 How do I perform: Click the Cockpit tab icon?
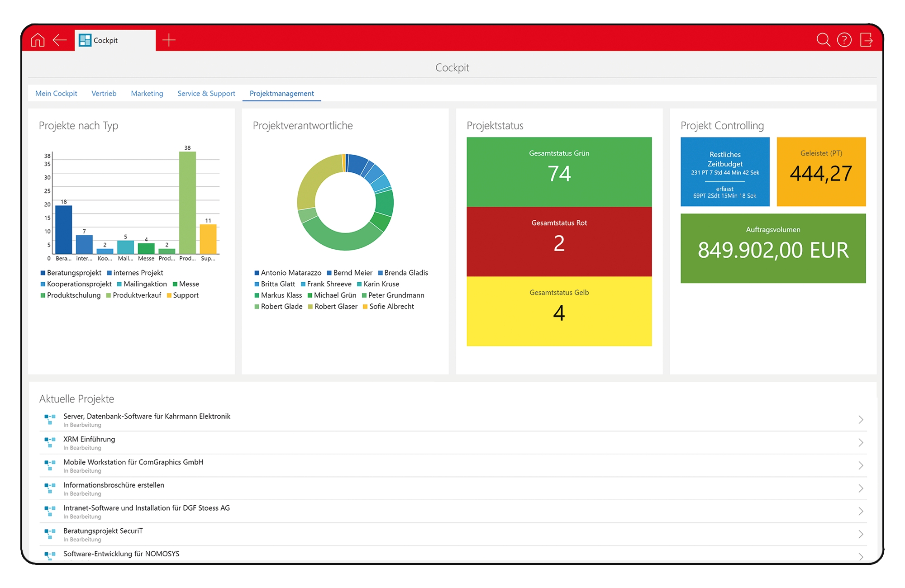point(85,40)
